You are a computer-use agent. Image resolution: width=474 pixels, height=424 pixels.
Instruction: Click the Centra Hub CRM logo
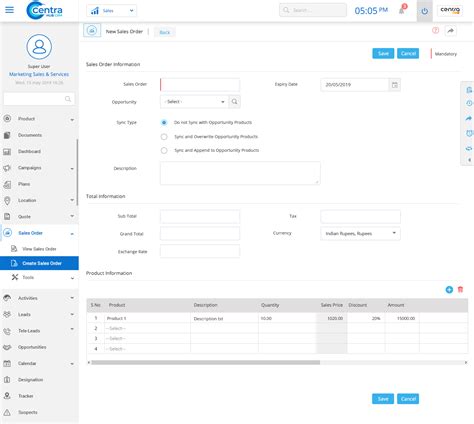44,10
